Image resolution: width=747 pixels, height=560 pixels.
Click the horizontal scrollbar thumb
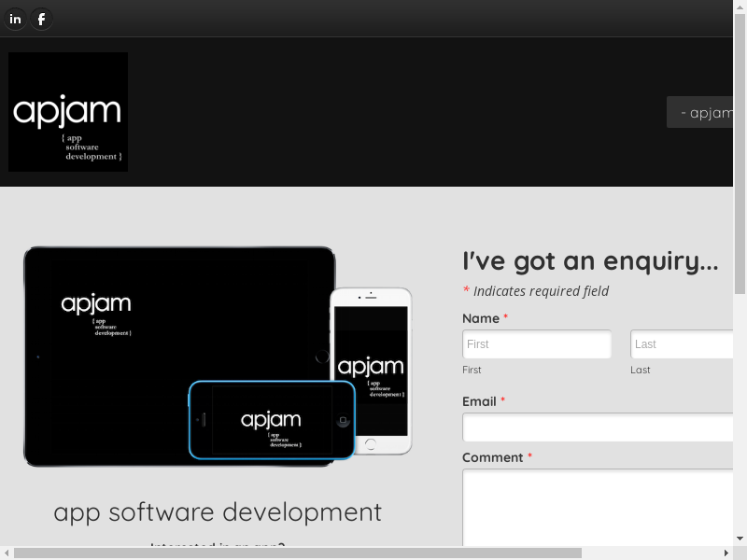(297, 553)
